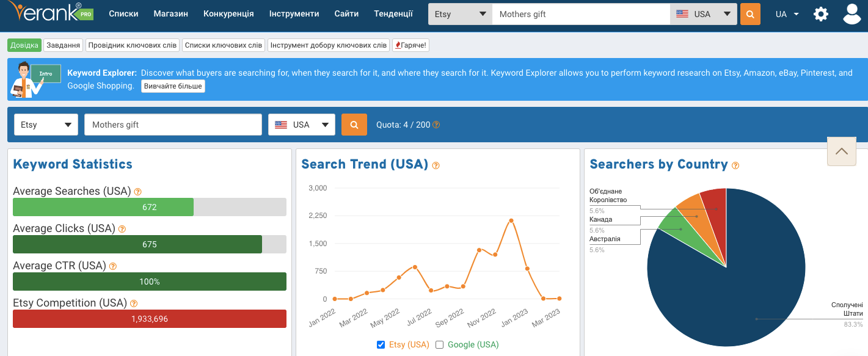
Task: Open the Etsy marketplace dropdown in the top bar
Action: point(460,14)
